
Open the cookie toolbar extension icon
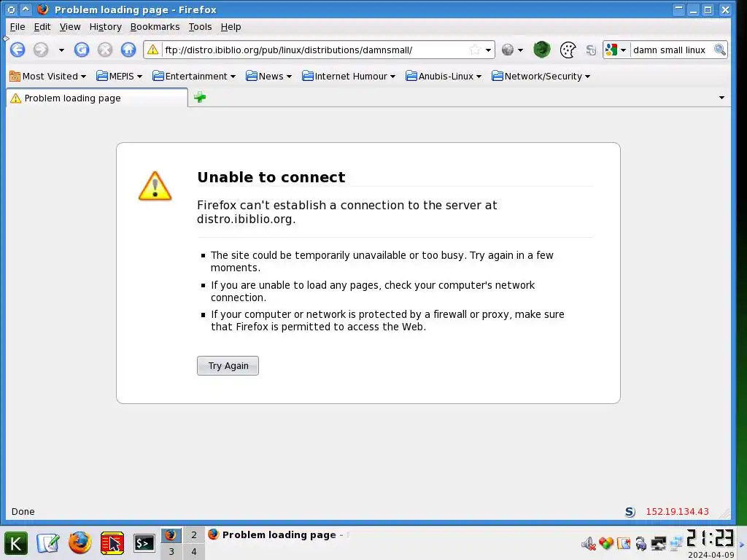click(568, 50)
